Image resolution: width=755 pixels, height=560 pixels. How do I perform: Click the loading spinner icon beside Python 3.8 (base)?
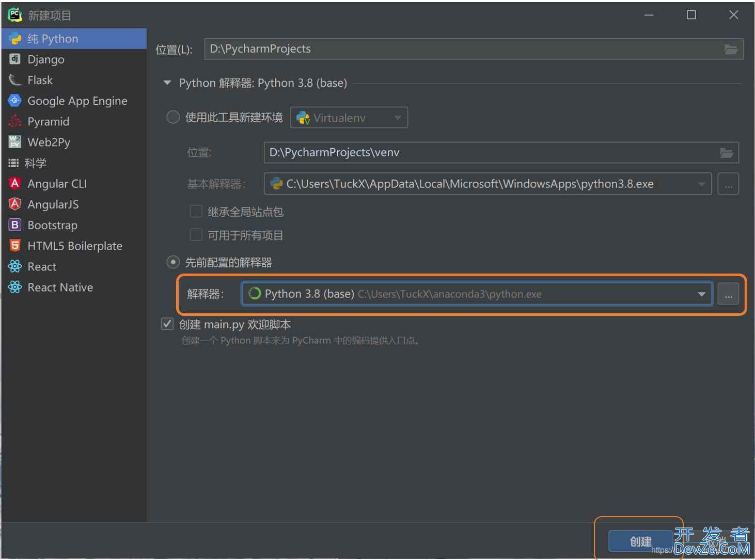[x=254, y=294]
